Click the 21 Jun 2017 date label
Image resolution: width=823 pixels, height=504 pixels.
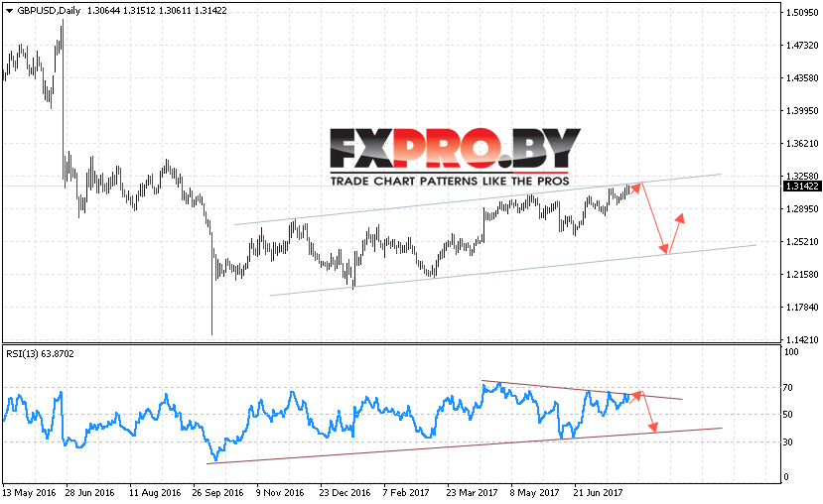(598, 493)
